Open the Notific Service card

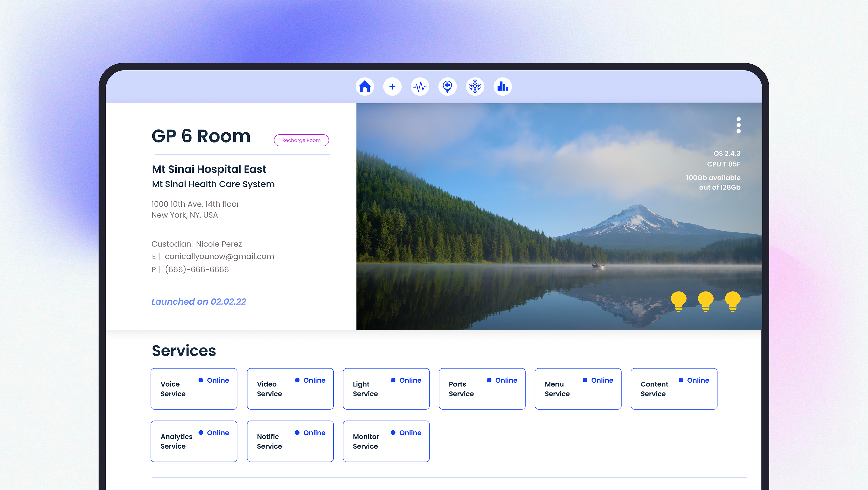(290, 441)
